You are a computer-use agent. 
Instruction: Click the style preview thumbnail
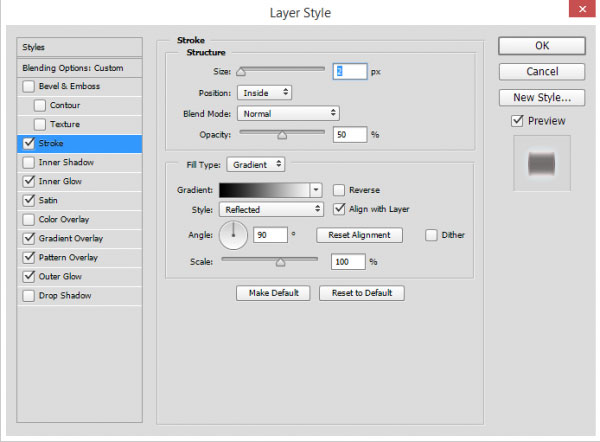tap(539, 163)
